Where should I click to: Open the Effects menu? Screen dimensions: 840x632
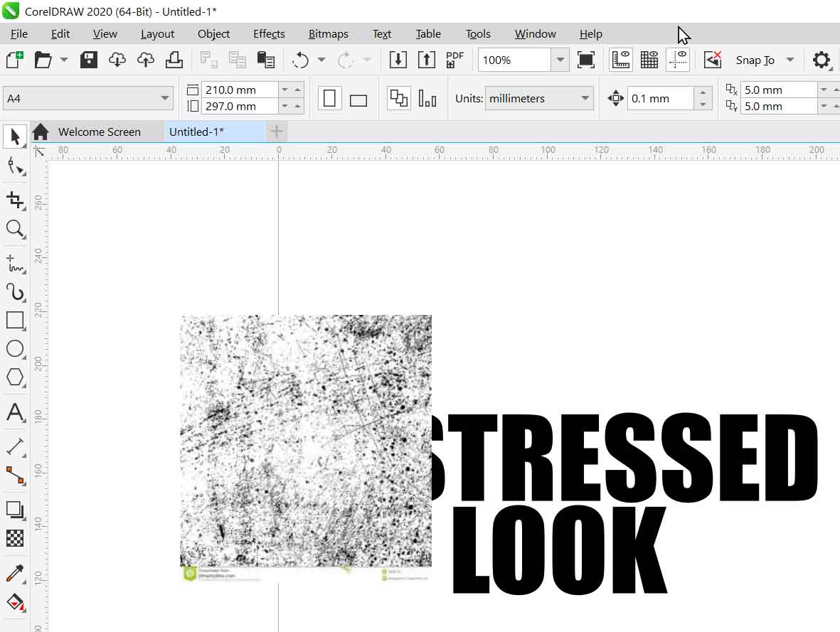268,33
